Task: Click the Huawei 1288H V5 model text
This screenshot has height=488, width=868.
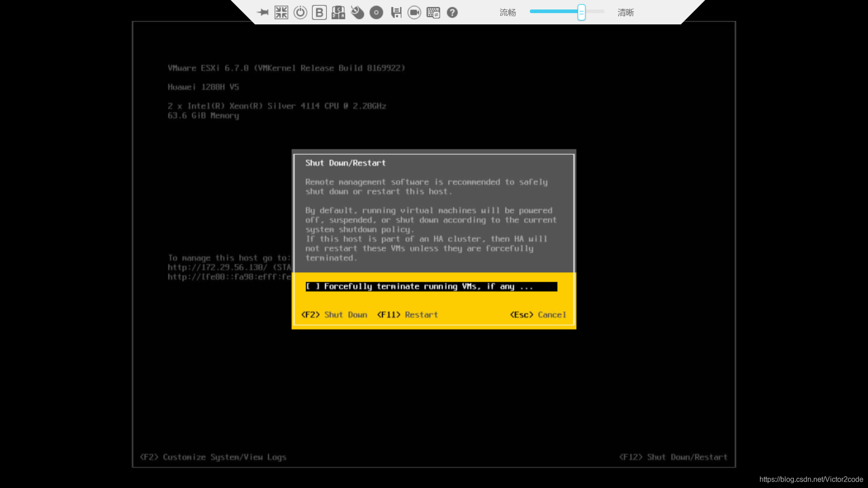Action: (x=203, y=87)
